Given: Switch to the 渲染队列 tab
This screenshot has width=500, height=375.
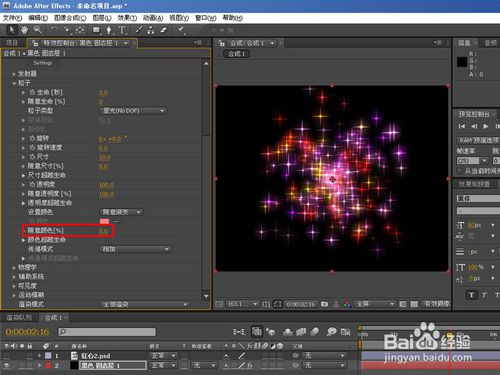Looking at the screenshot, I should click(19, 317).
